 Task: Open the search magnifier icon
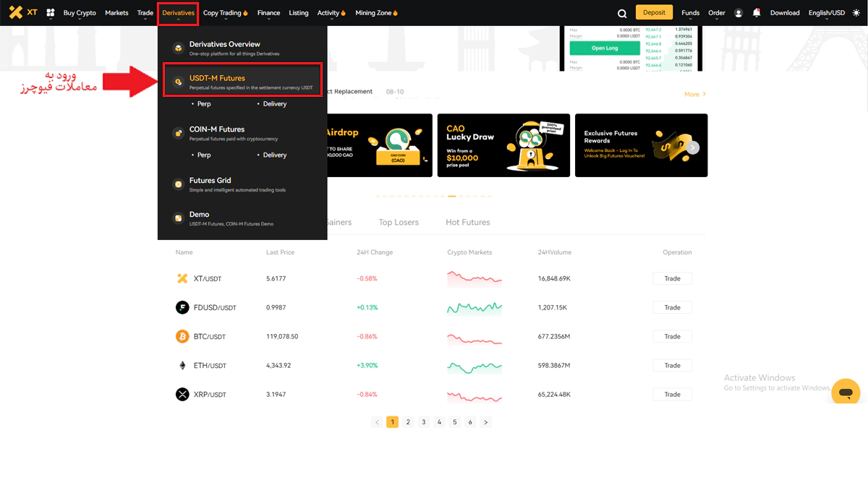coord(622,13)
